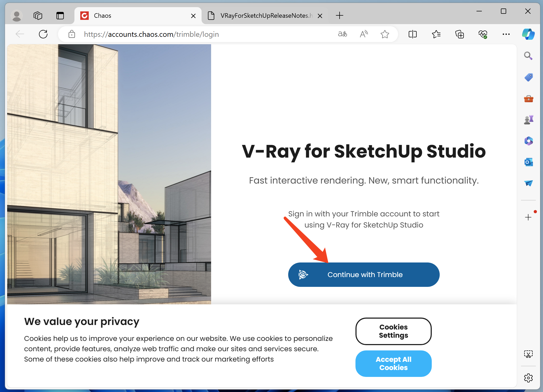Screen dimensions: 543x392
Task: Open Cookies Settings
Action: click(393, 331)
